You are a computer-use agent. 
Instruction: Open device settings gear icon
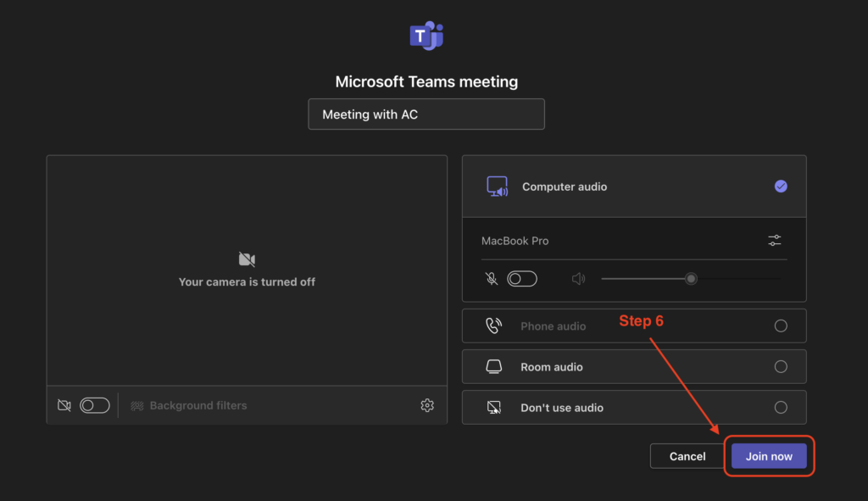427,405
